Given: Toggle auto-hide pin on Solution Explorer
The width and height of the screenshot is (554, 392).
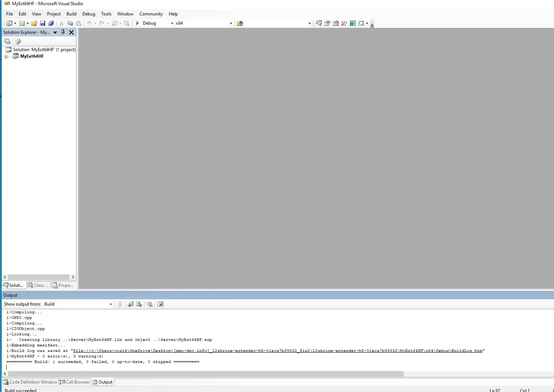Looking at the screenshot, I should pos(63,32).
